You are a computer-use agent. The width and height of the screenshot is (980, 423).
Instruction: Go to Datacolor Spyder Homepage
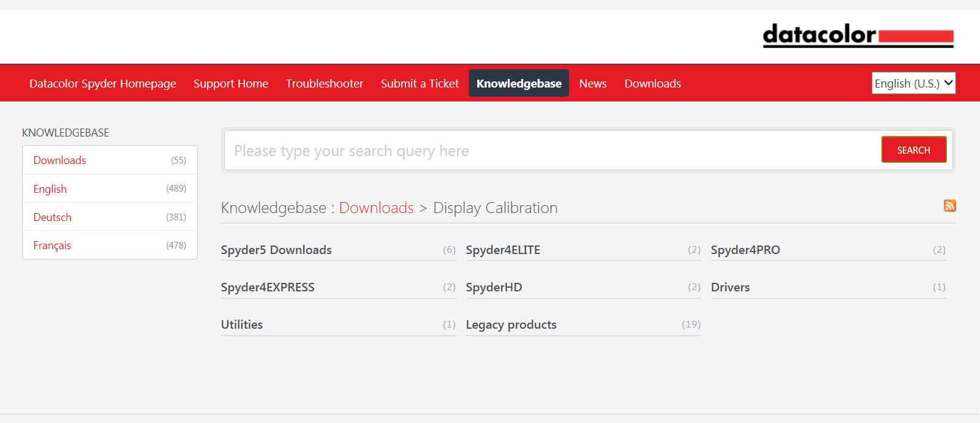tap(103, 83)
